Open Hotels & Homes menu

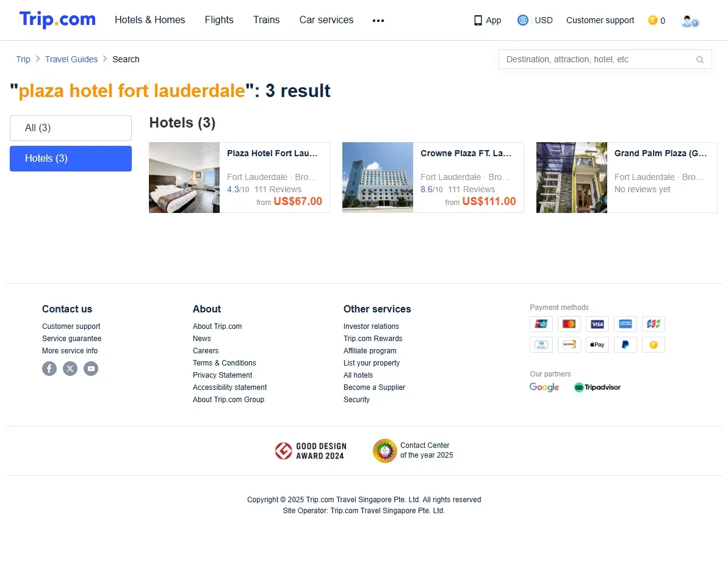150,20
